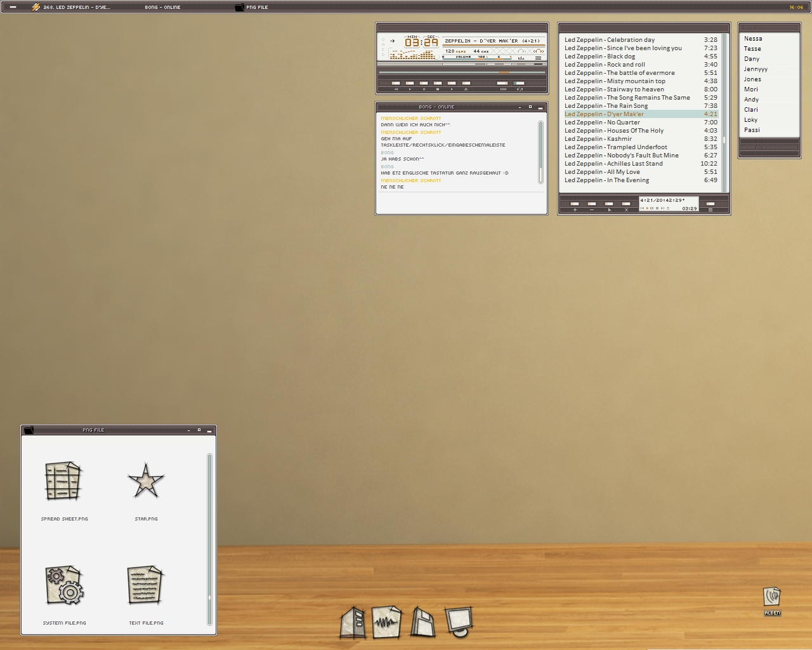The width and height of the screenshot is (812, 650).
Task: Open the list options button in playlist editor
Action: pos(710,204)
